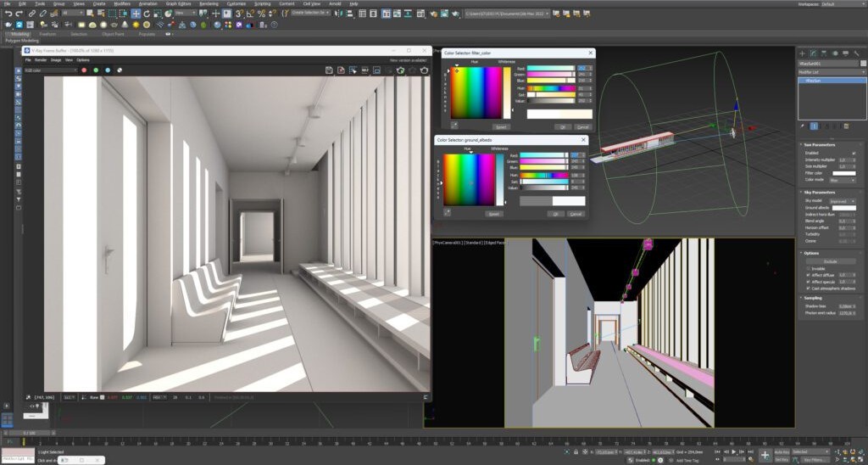Toggle the Percent Snap icon
The image size is (868, 465).
261,14
